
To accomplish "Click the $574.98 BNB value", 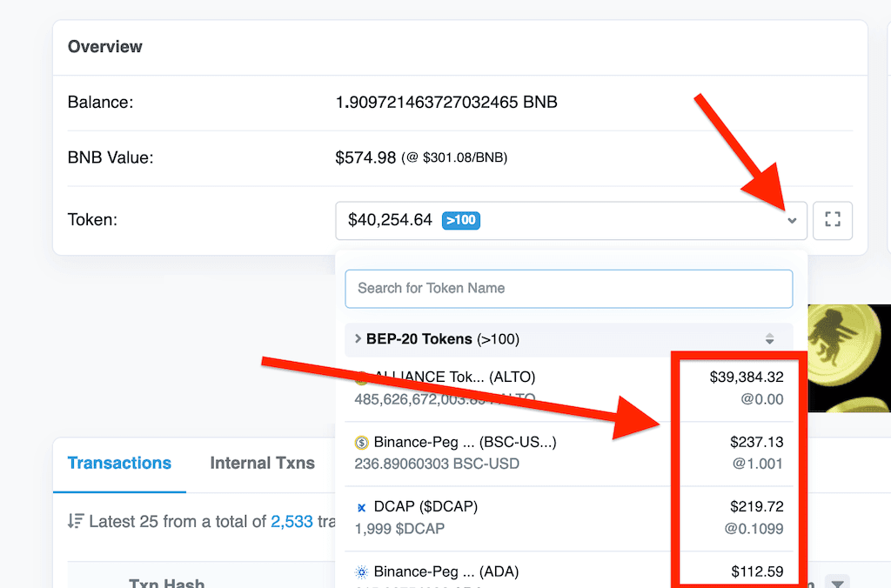I will coord(365,158).
